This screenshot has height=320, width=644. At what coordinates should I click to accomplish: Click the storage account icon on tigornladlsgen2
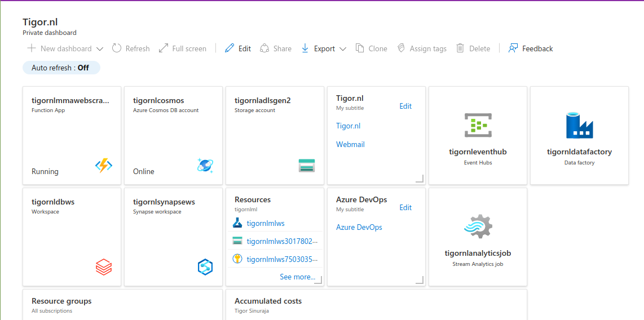[307, 166]
